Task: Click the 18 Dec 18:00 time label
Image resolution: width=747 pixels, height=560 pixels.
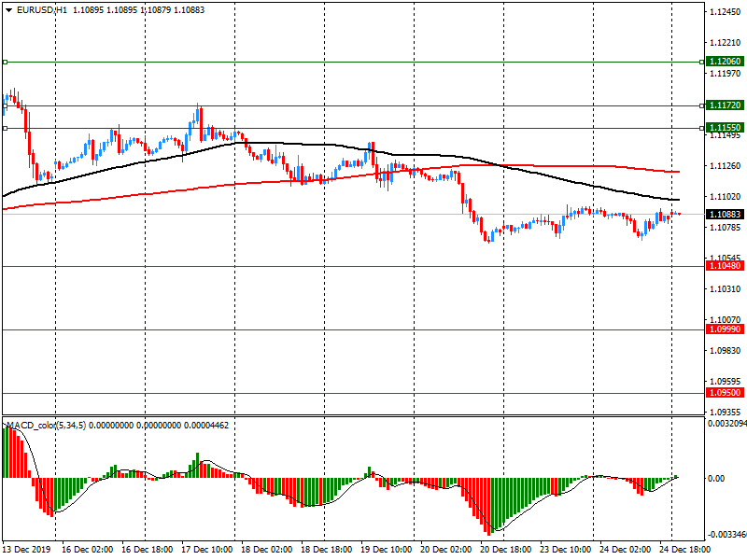Action: pyautogui.click(x=328, y=551)
